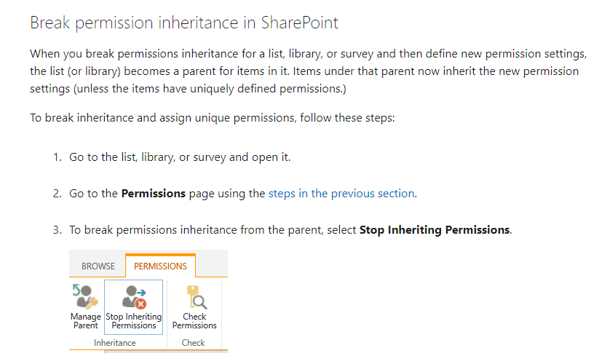Viewport: 610px width, 364px height.
Task: Open the steps in the previous section link
Action: pos(341,193)
